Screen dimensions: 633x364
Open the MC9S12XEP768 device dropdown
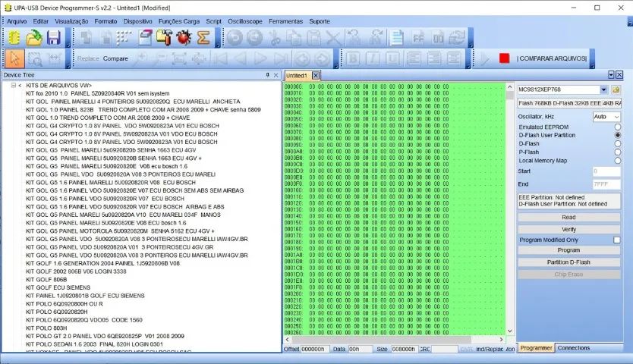(603, 89)
